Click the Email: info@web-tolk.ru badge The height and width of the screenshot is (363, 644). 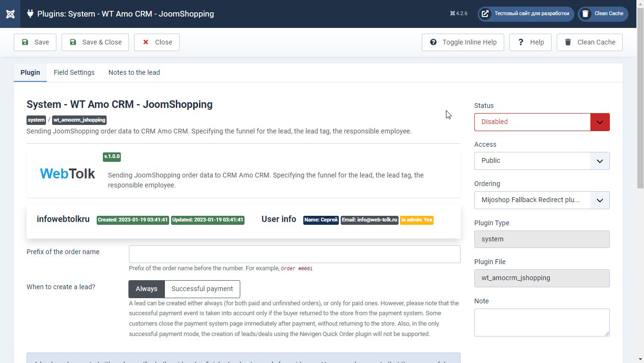369,220
